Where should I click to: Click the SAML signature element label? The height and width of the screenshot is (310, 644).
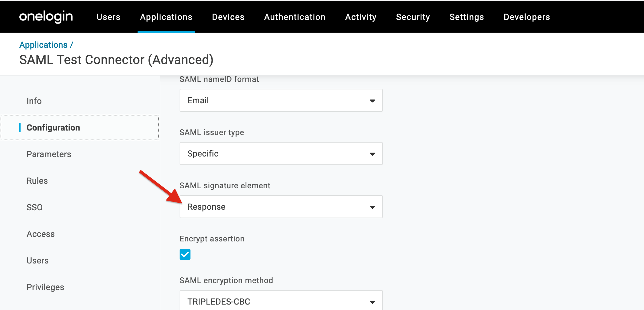pyautogui.click(x=225, y=186)
